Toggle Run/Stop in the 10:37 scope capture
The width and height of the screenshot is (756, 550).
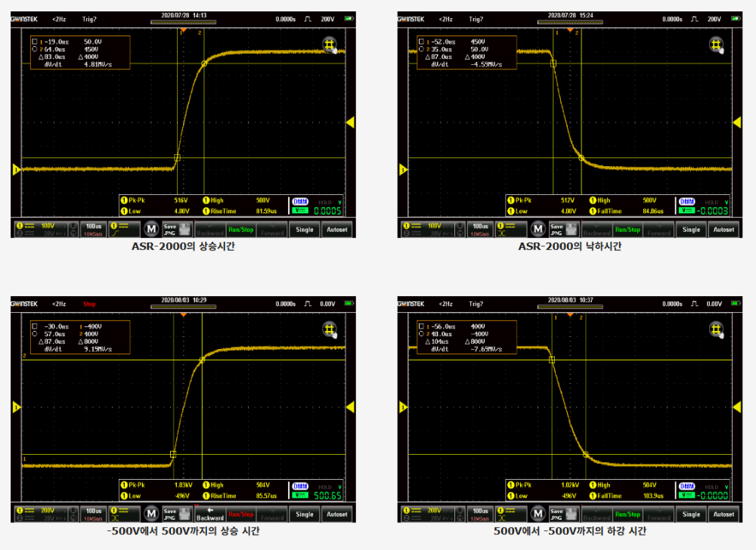[x=627, y=514]
